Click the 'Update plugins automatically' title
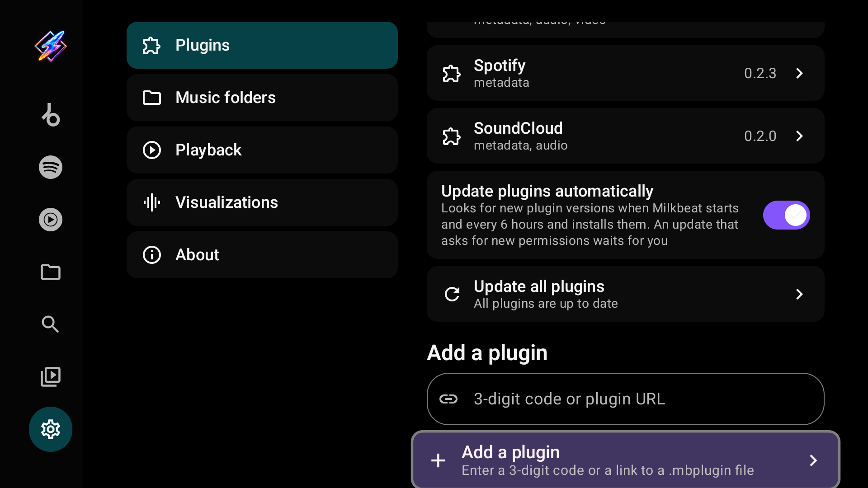The width and height of the screenshot is (868, 488). tap(547, 191)
